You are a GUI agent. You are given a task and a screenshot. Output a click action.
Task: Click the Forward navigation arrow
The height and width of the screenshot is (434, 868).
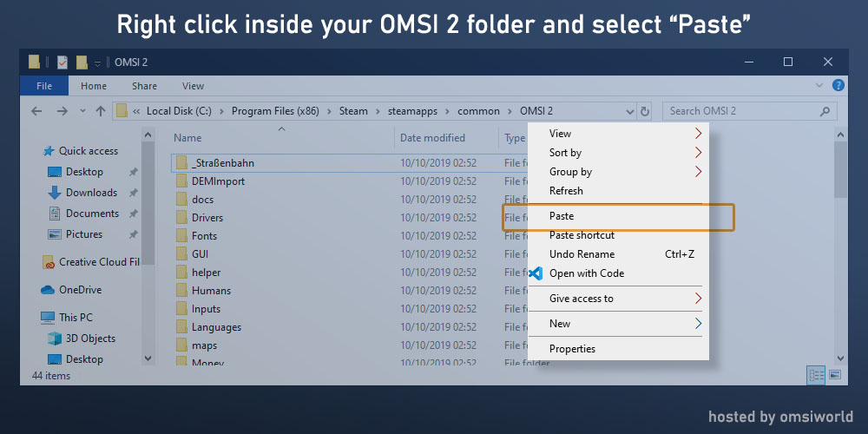point(62,111)
